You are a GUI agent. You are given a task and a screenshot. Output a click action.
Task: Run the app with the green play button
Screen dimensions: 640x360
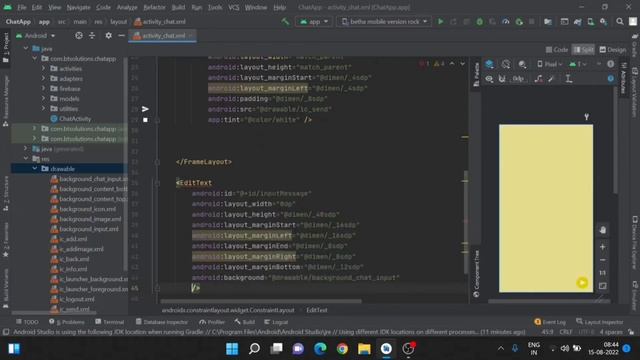(x=440, y=22)
